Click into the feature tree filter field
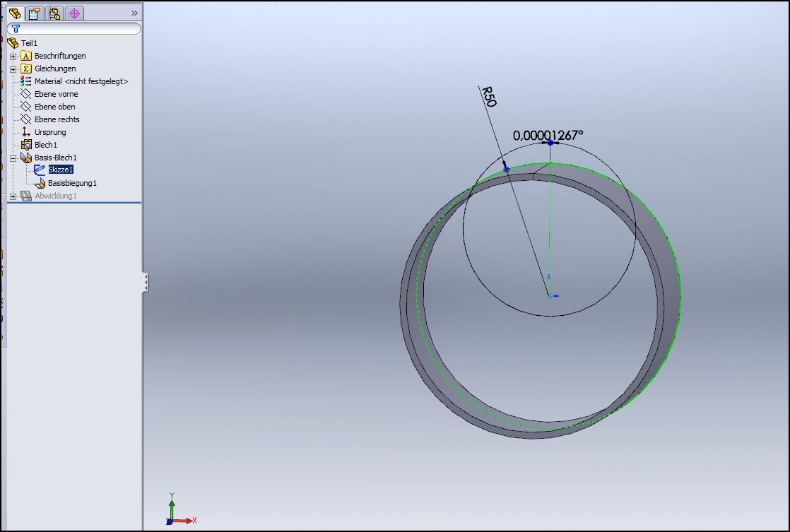This screenshot has width=790, height=532. click(74, 29)
